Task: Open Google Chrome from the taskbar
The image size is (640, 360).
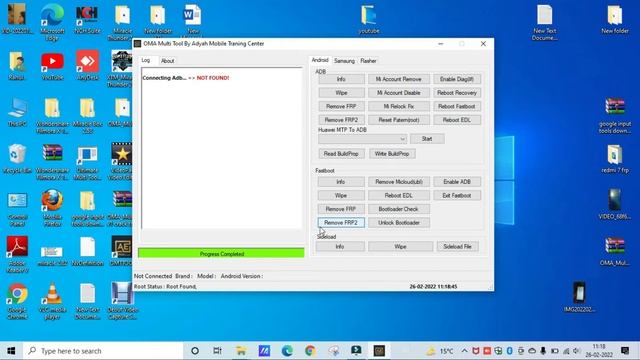Action: [310, 351]
